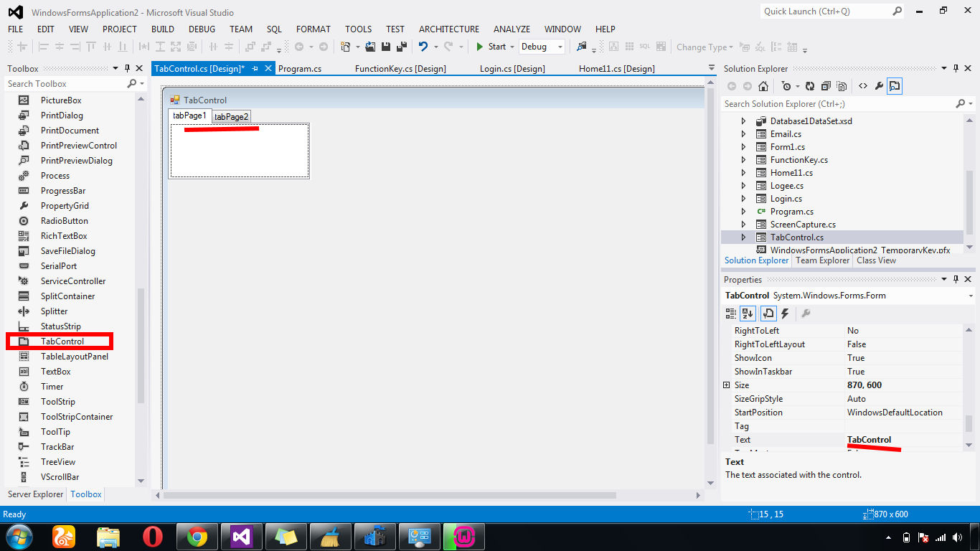
Task: Click the Search Toolbox input field
Action: coord(65,84)
